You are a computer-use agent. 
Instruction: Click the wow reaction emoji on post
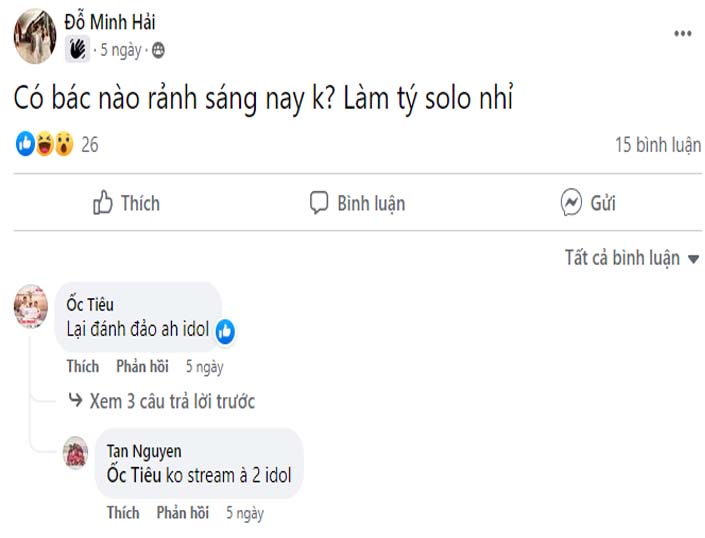click(x=63, y=144)
